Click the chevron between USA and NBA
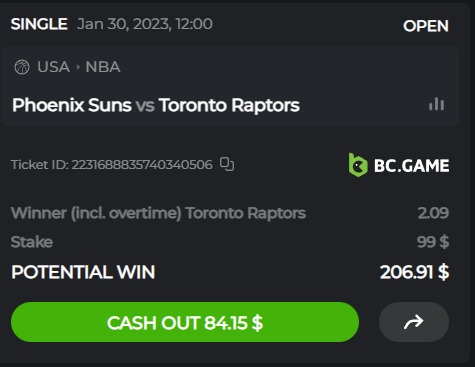475x367 pixels. point(78,67)
